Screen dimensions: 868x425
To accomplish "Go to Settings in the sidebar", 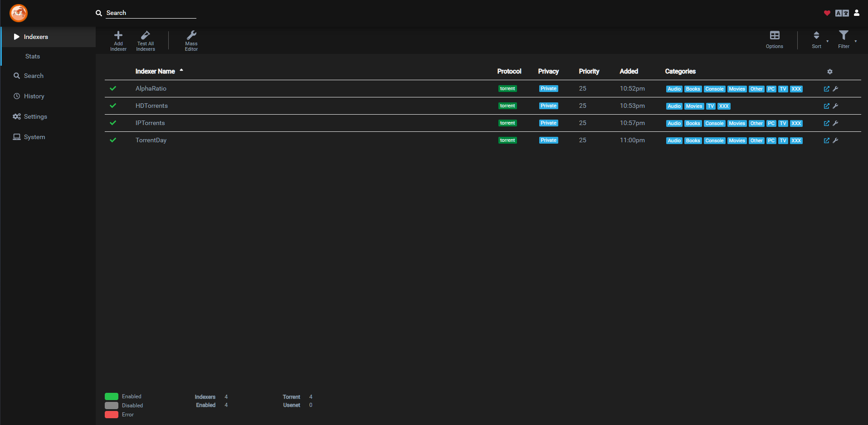I will click(35, 116).
